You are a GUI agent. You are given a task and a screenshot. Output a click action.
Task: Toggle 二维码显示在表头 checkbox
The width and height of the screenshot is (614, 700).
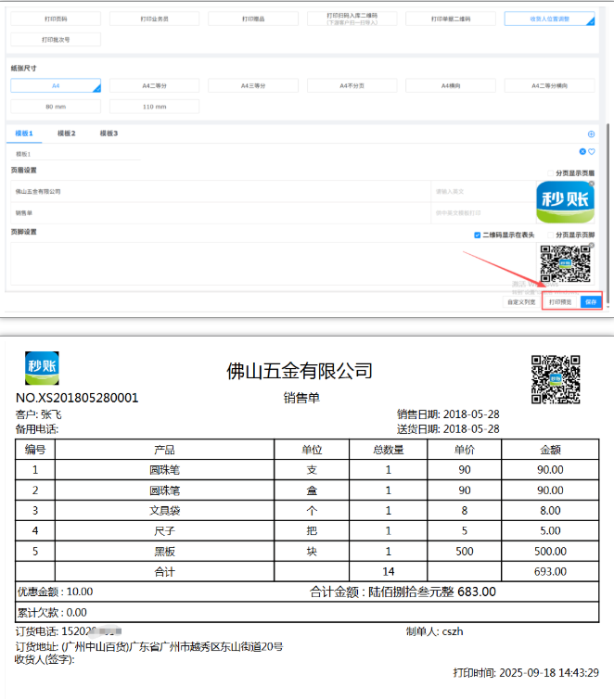pos(478,235)
